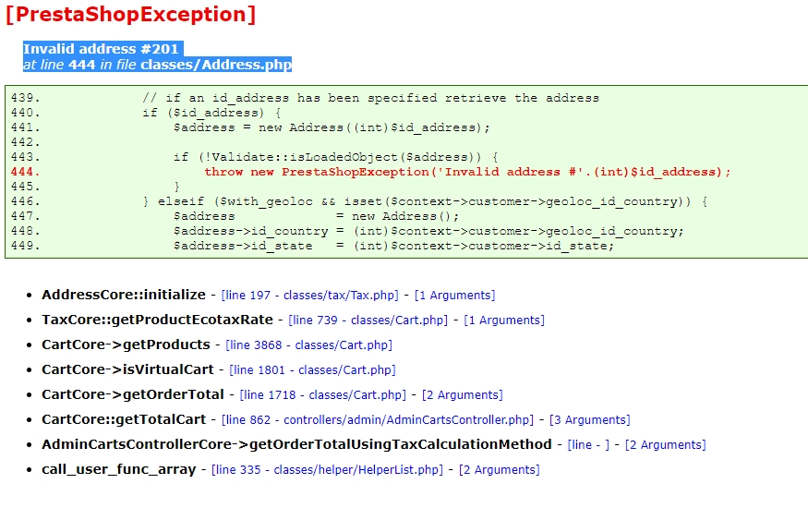Click the CartCore->getProducts trace entry

click(126, 345)
